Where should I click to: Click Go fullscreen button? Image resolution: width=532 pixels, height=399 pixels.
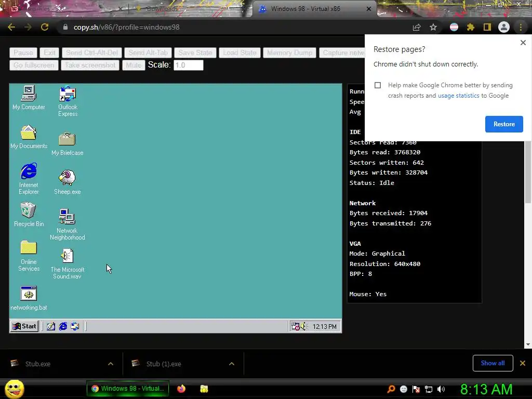click(34, 65)
